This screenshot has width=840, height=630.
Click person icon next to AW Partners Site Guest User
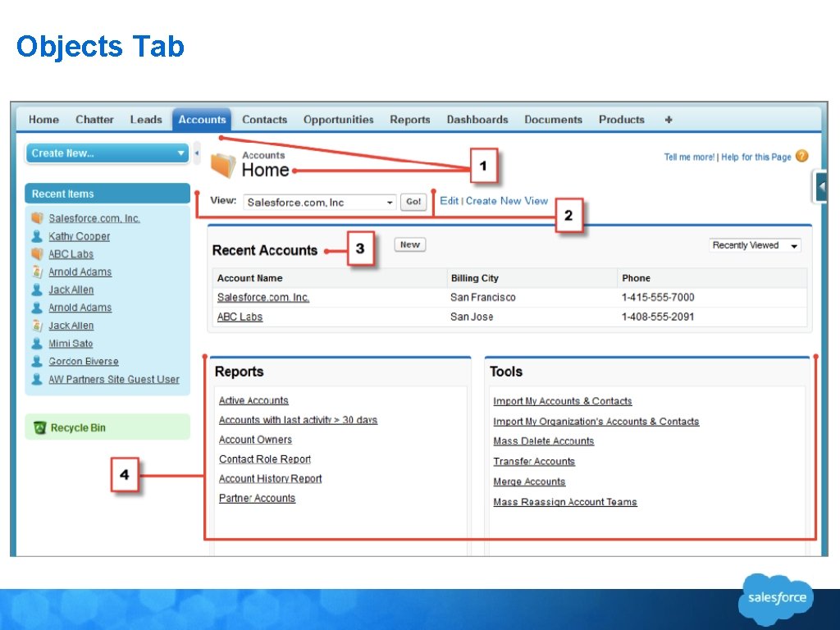pyautogui.click(x=37, y=379)
